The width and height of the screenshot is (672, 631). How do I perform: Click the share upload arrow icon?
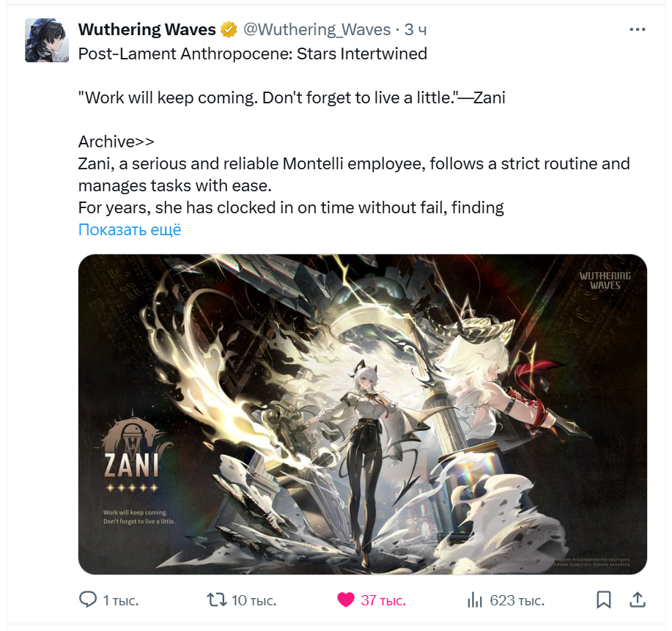pyautogui.click(x=638, y=599)
